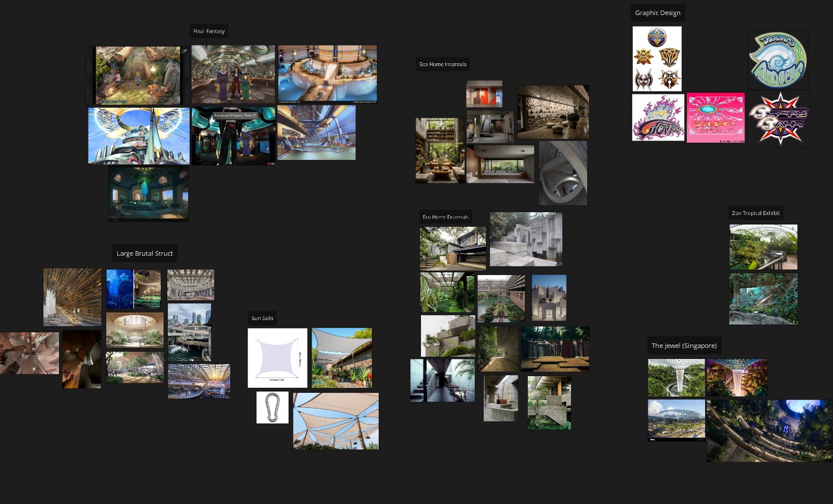
Task: Click the Graphic Design title label
Action: point(657,13)
